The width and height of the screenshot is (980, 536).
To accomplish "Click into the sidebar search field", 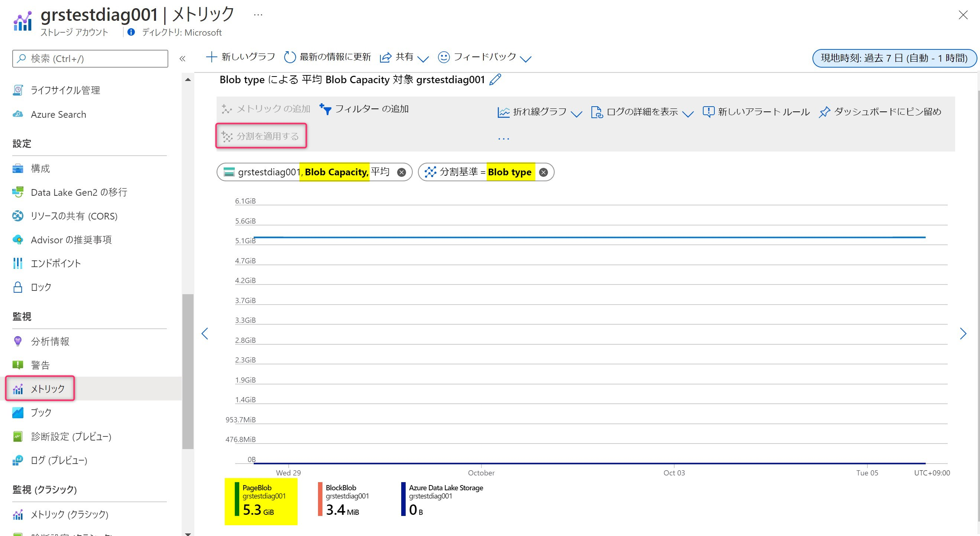I will coord(90,59).
